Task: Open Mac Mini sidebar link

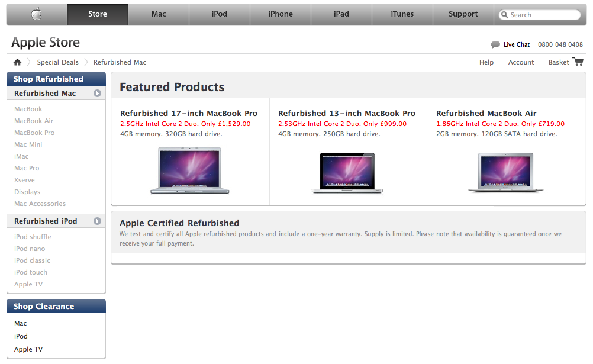Action: 28,144
